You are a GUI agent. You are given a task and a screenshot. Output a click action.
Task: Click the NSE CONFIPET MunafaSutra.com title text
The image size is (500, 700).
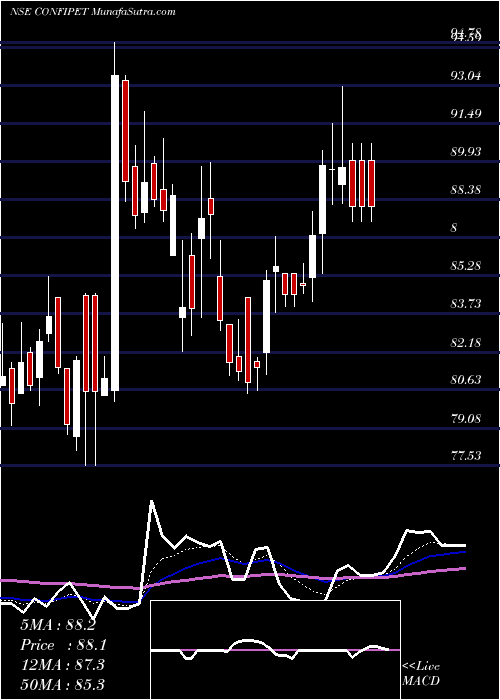point(92,12)
